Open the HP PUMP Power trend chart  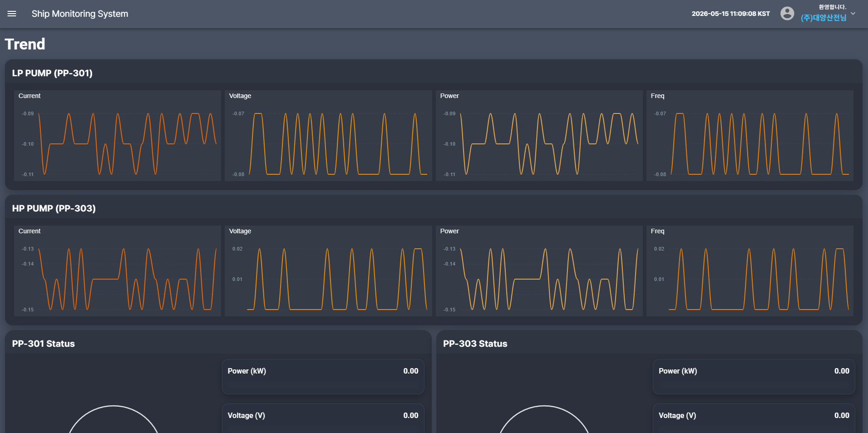coord(539,271)
